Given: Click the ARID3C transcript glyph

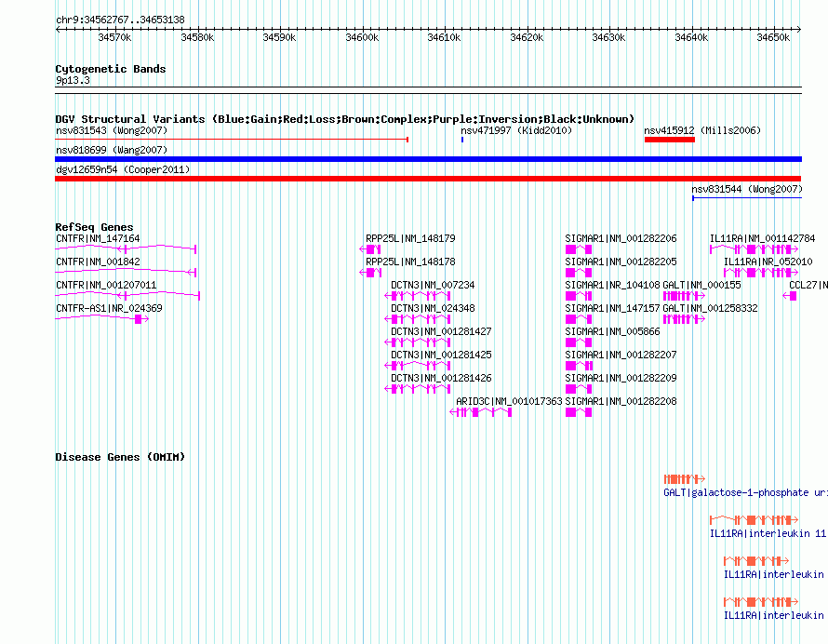Looking at the screenshot, I should [481, 412].
